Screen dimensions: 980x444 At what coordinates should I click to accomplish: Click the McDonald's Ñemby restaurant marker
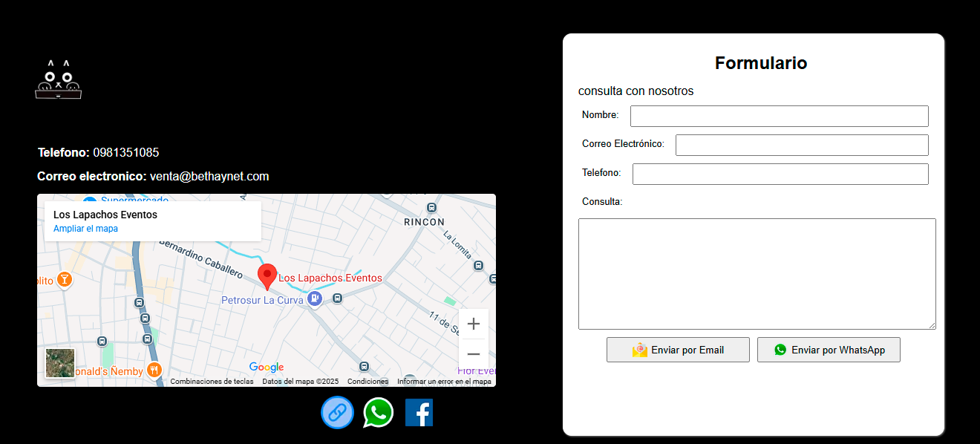tap(154, 370)
